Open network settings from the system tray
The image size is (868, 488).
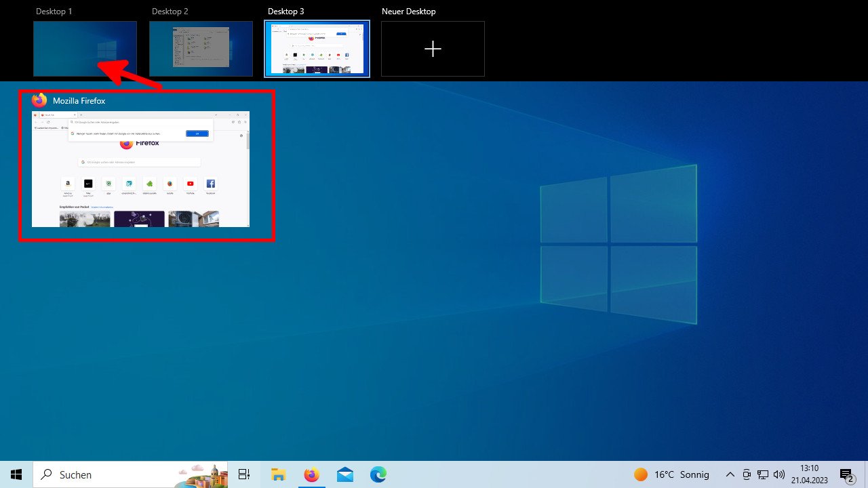[762, 474]
